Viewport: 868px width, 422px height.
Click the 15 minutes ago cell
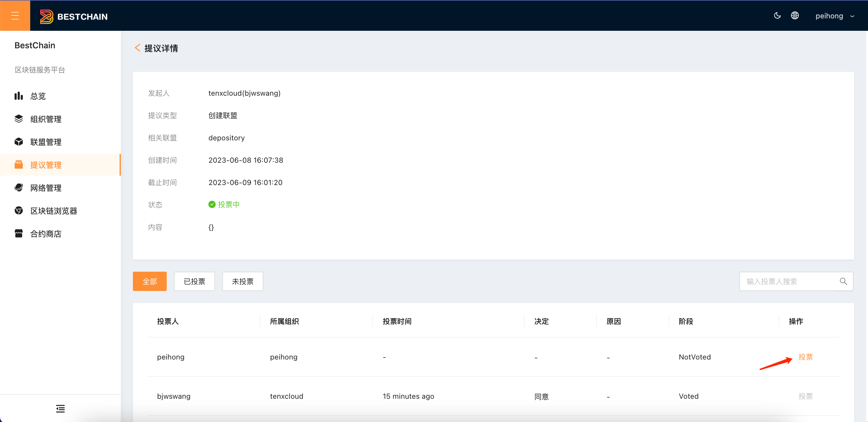tap(408, 396)
